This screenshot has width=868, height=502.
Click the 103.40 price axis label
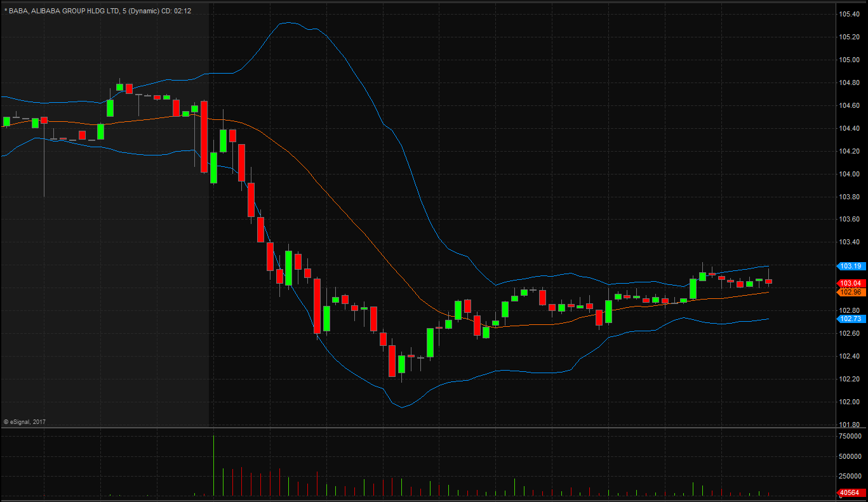(x=850, y=242)
